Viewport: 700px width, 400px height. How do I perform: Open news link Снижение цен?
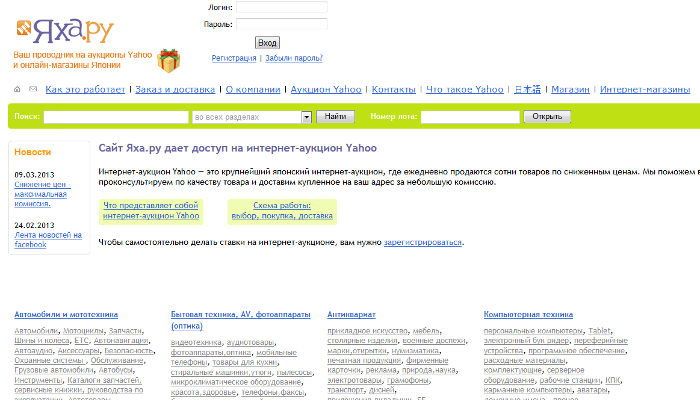coord(41,194)
